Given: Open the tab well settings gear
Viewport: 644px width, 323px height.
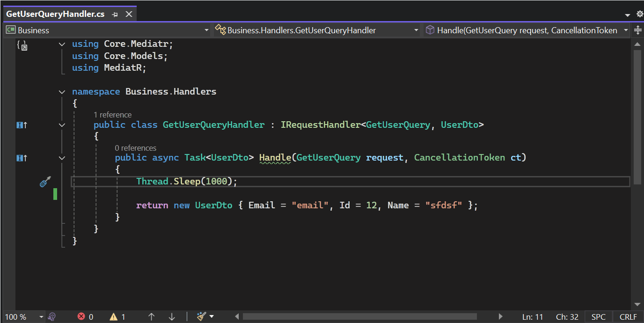Looking at the screenshot, I should (x=640, y=15).
